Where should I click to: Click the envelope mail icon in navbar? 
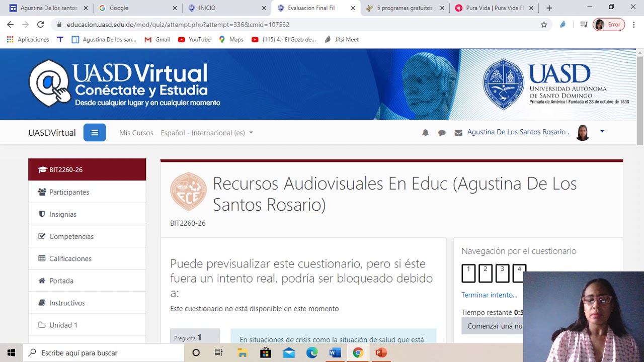click(458, 133)
